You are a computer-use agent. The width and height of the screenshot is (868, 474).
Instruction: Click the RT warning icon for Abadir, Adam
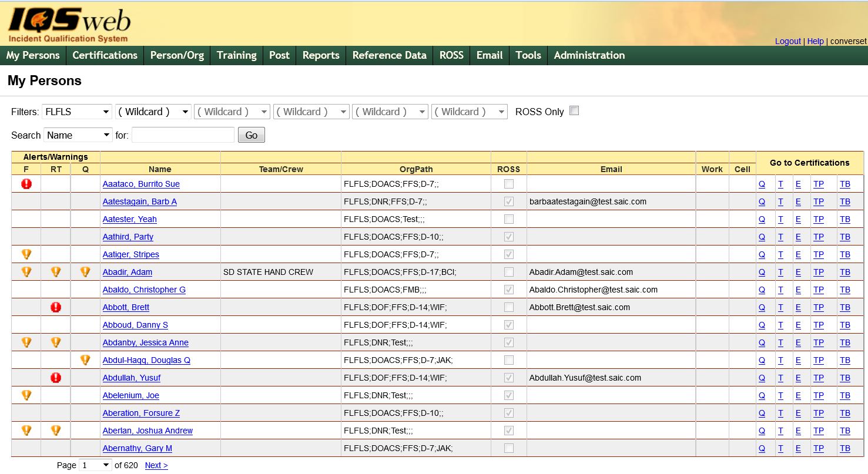tap(56, 272)
